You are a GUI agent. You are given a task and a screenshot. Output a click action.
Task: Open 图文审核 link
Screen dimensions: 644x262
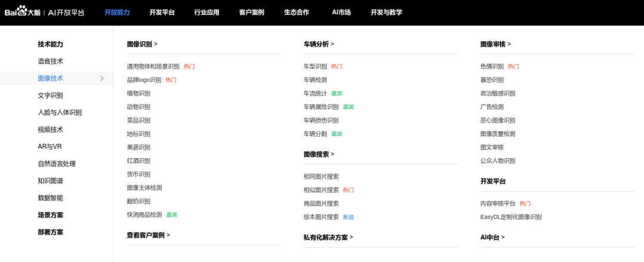(492, 147)
